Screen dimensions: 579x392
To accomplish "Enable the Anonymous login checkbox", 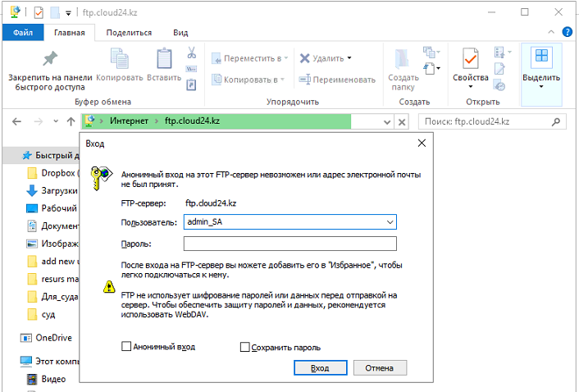I will (126, 347).
